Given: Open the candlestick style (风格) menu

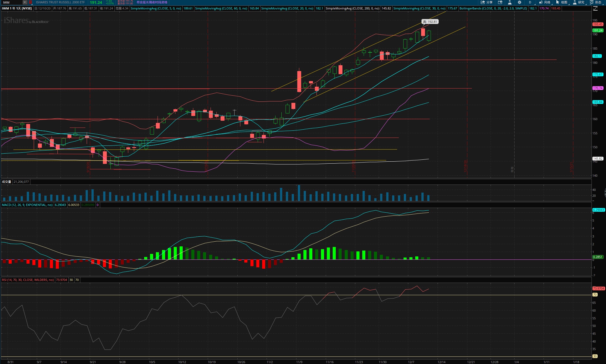Looking at the screenshot, I should click(x=544, y=2).
